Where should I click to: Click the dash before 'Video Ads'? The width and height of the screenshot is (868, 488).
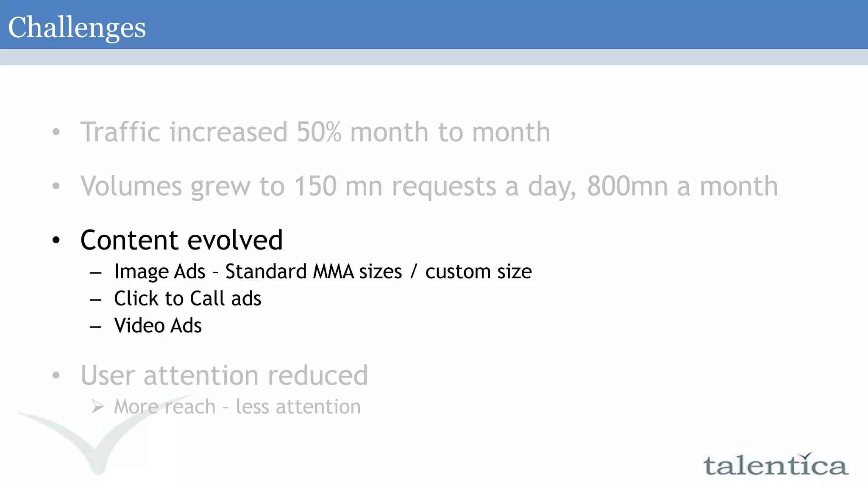click(96, 327)
